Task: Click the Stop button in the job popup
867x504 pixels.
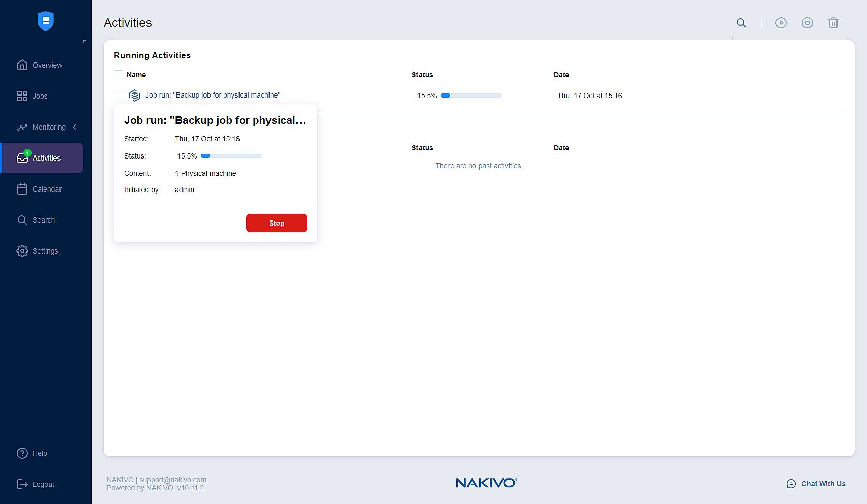Action: (x=276, y=223)
